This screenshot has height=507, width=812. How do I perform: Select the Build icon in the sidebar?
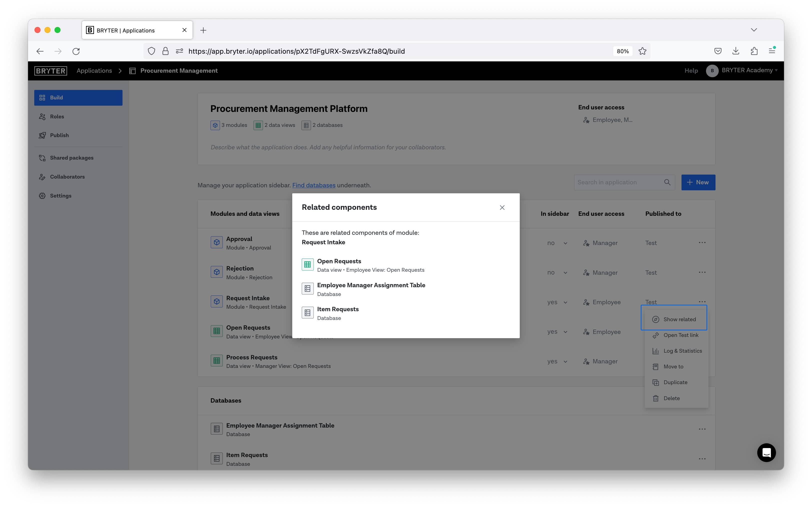click(42, 98)
